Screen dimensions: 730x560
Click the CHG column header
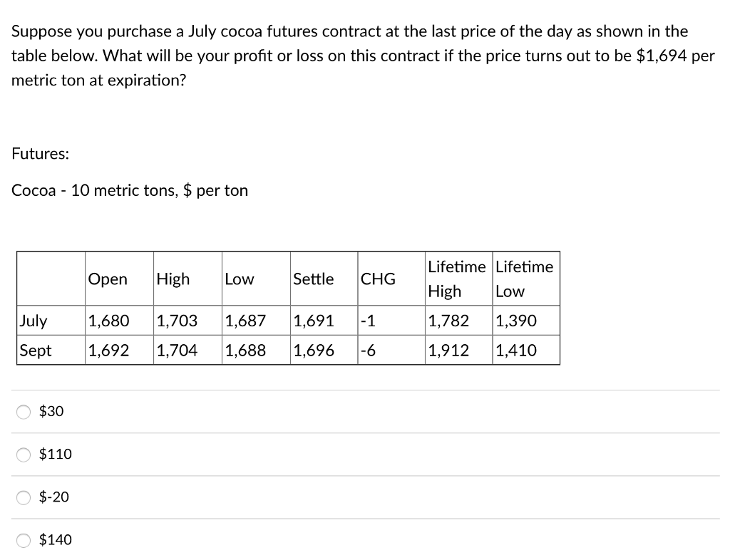[x=376, y=279]
